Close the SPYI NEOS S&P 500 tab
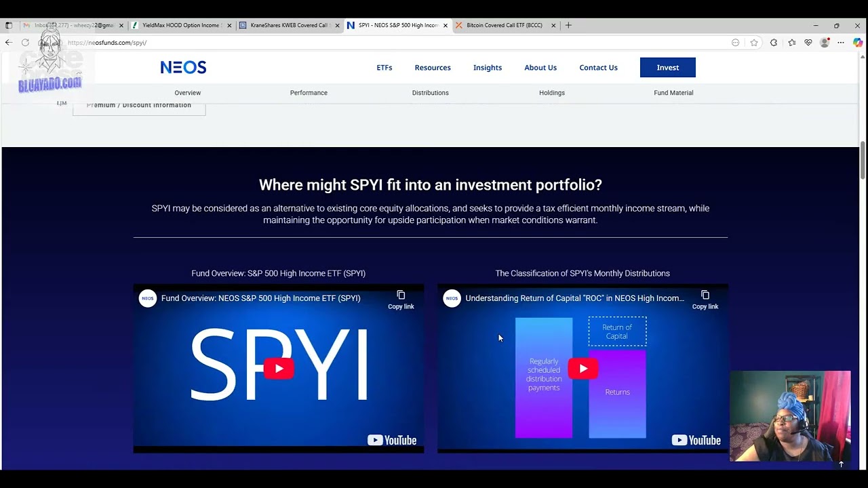This screenshot has width=868, height=488. [x=446, y=25]
